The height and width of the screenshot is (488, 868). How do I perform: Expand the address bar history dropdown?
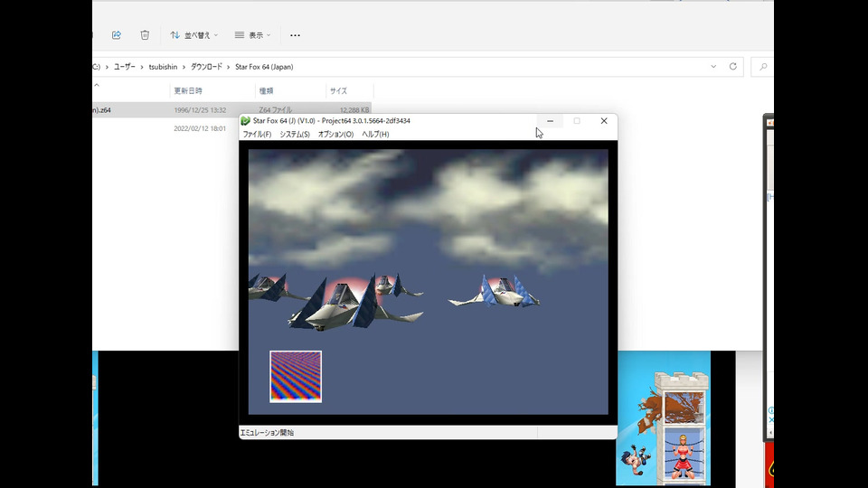click(x=713, y=66)
